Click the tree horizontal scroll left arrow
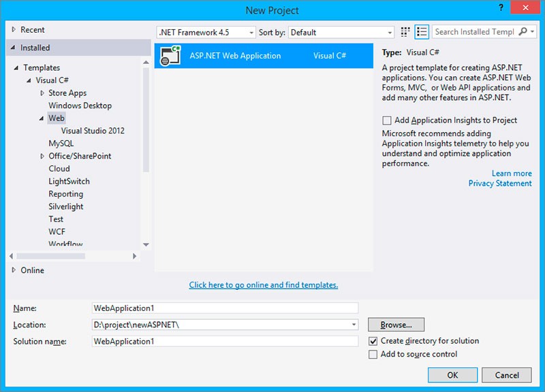Viewport: 545px width, 392px height. pos(11,257)
